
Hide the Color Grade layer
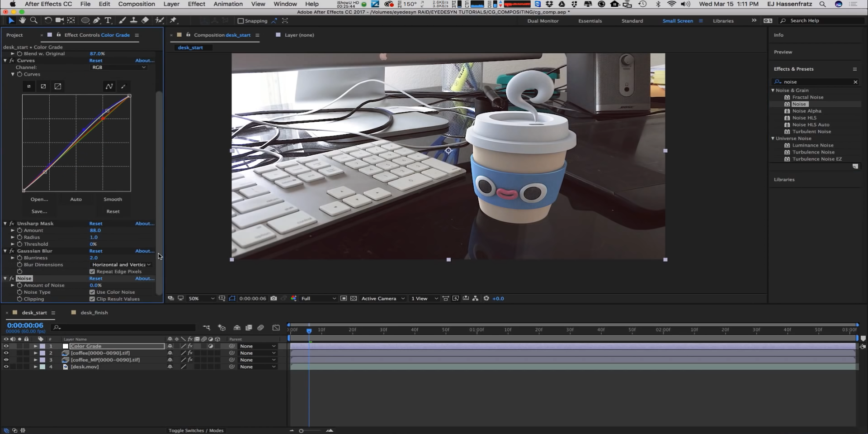point(6,346)
